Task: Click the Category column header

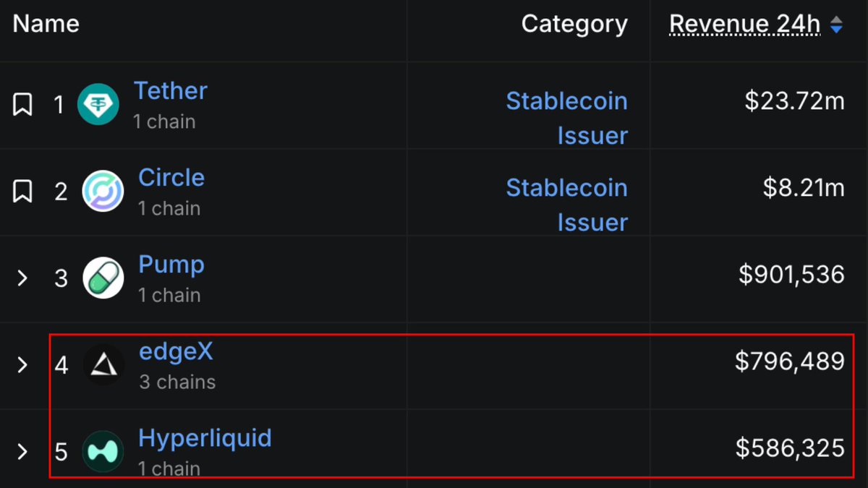Action: (x=574, y=23)
